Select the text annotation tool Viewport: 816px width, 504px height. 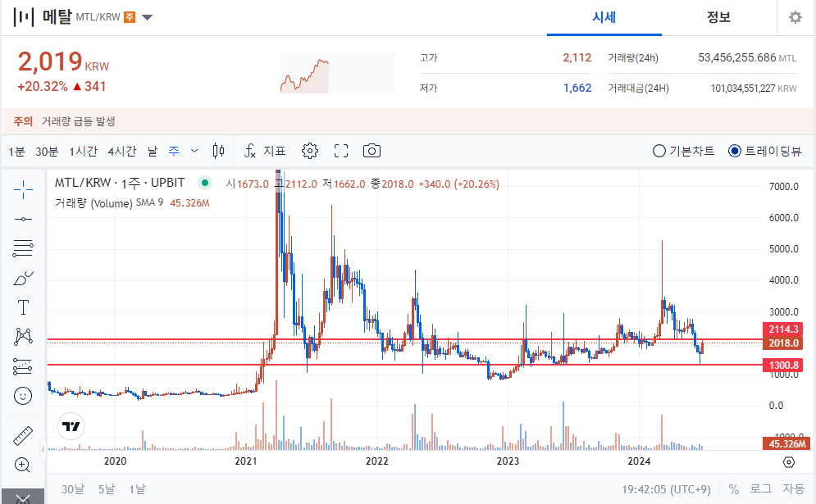[23, 307]
